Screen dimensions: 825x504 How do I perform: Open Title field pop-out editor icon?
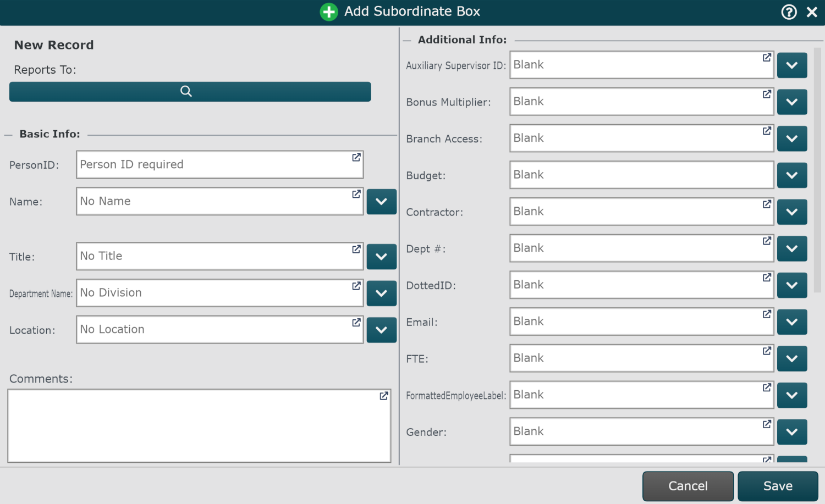click(x=356, y=250)
